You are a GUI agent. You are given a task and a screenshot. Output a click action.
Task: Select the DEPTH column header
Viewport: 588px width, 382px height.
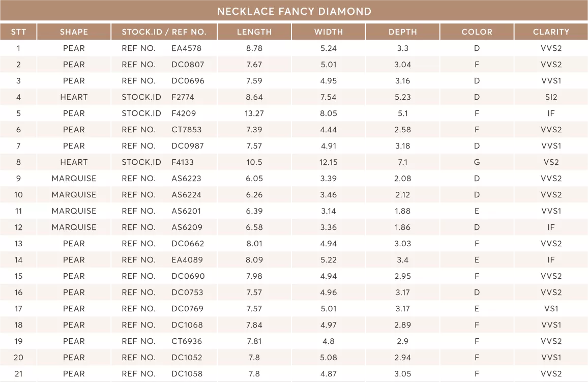pyautogui.click(x=403, y=32)
